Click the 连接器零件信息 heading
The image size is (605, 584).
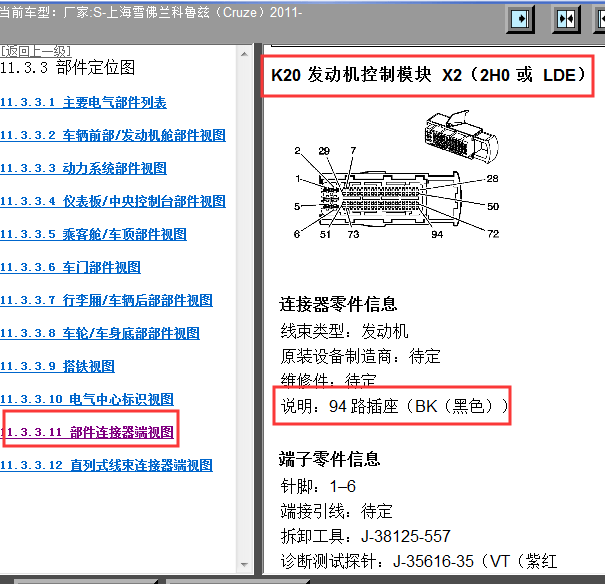338,304
